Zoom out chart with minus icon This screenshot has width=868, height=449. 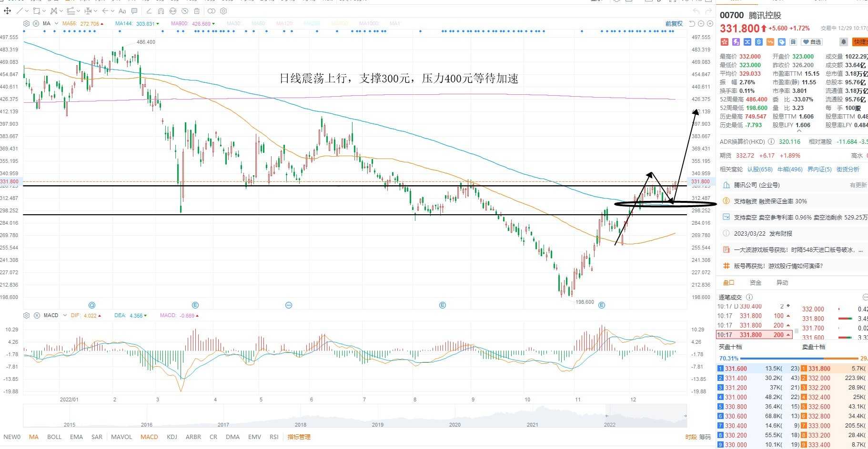coord(701,23)
